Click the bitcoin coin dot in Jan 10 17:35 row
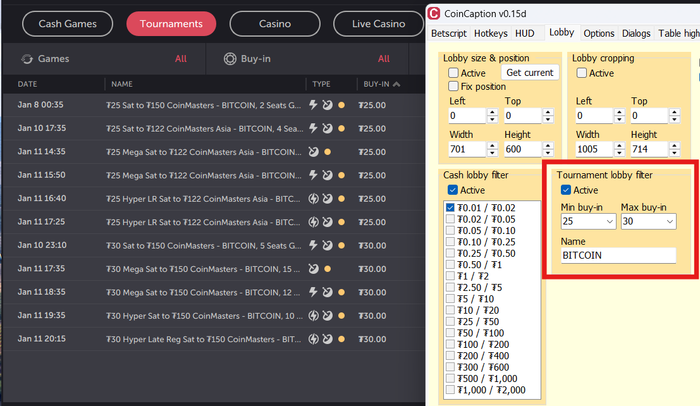Screen dimensions: 700x406 click(x=342, y=129)
